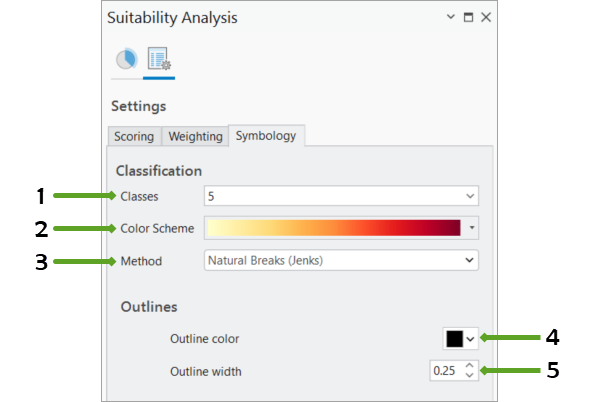Image resolution: width=600 pixels, height=402 pixels.
Task: Click the Classes field showing 5
Action: [x=330, y=196]
